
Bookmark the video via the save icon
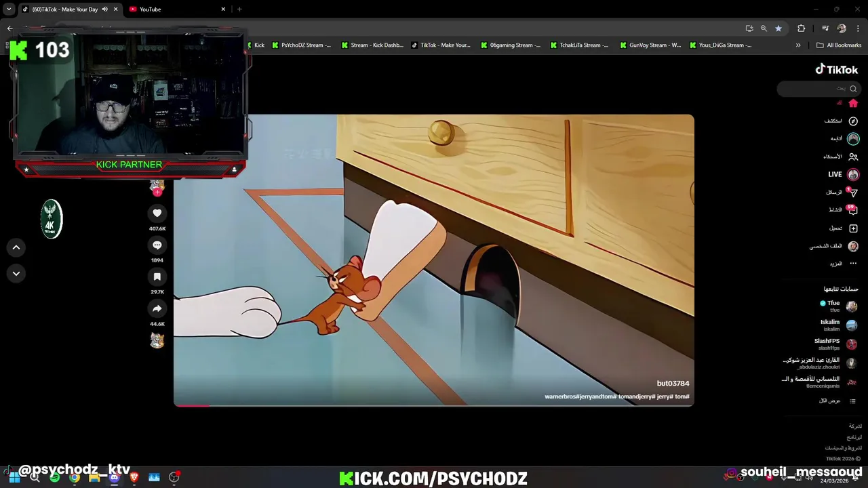[x=157, y=277]
